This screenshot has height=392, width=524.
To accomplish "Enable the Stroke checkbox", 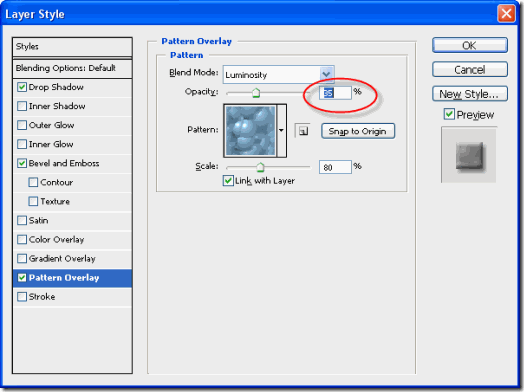I will pos(22,297).
